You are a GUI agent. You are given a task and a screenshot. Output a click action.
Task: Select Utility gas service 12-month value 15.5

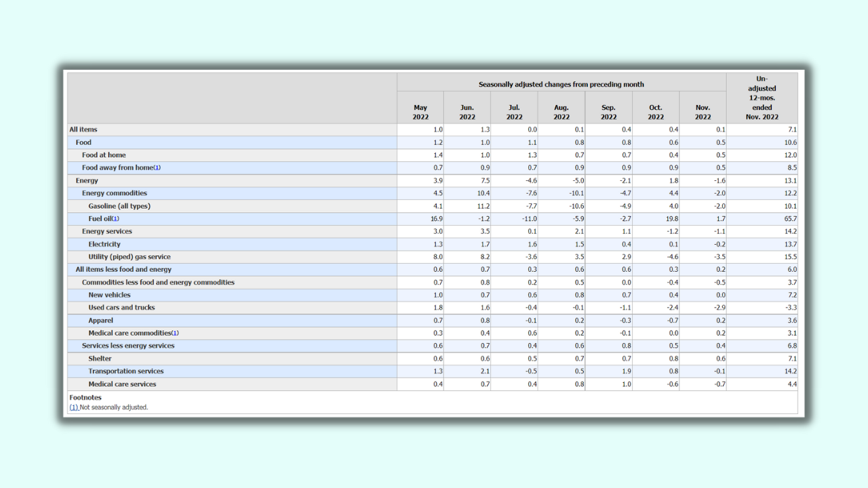(790, 257)
